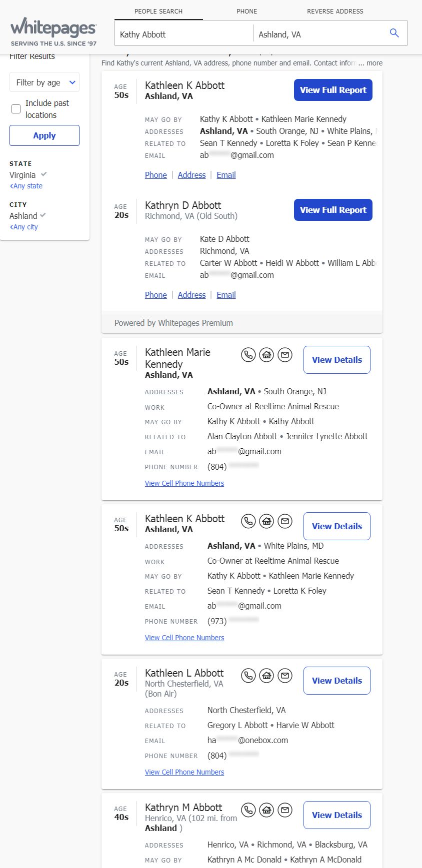Open Kathleen Marie Kennedy name heading
Screen dimensions: 422x868
point(177,358)
